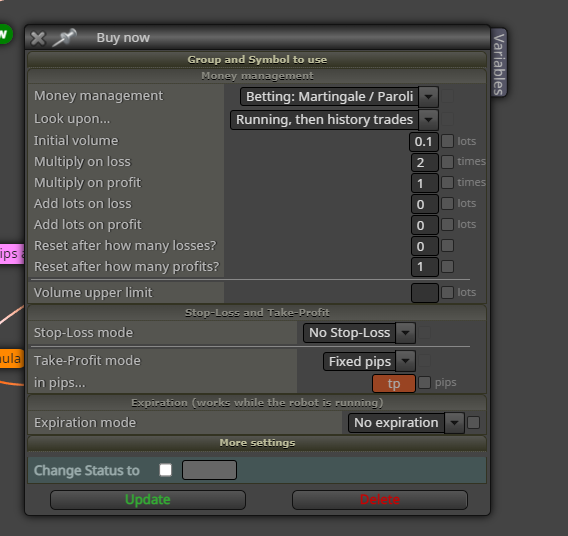Click the Stop-Loss mode label
This screenshot has width=568, height=536.
tap(83, 333)
